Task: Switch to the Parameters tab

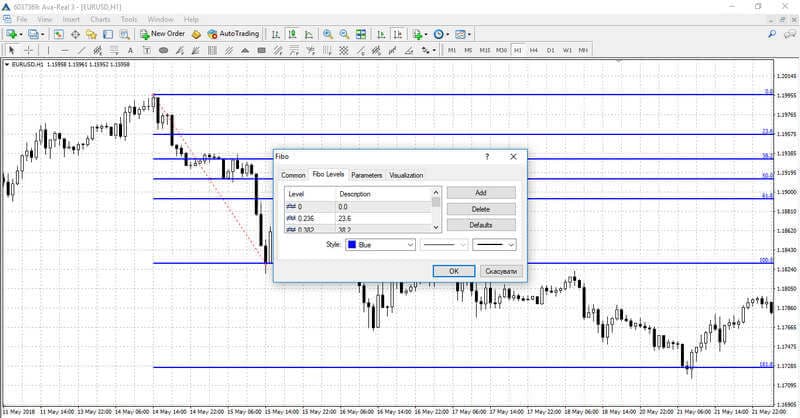Action: (366, 175)
